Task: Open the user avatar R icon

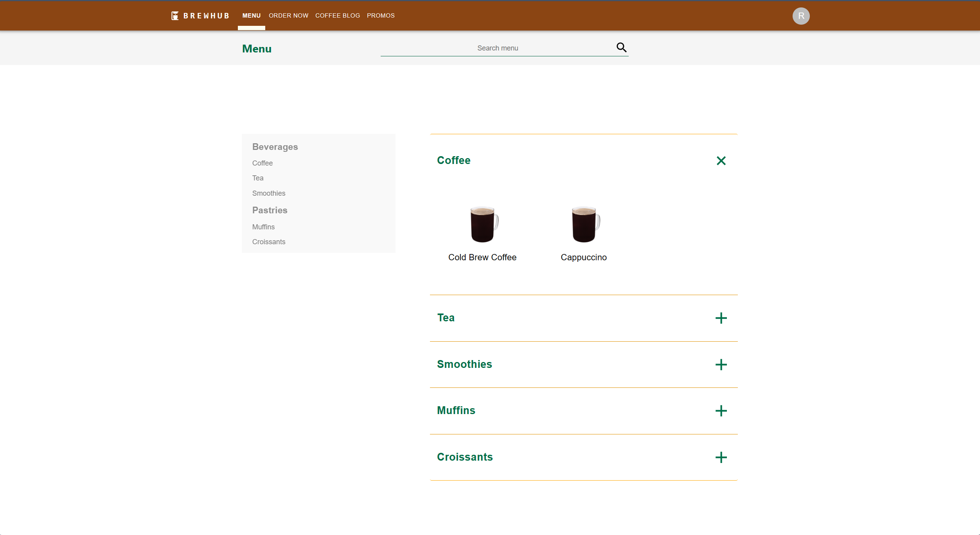Action: pyautogui.click(x=801, y=16)
